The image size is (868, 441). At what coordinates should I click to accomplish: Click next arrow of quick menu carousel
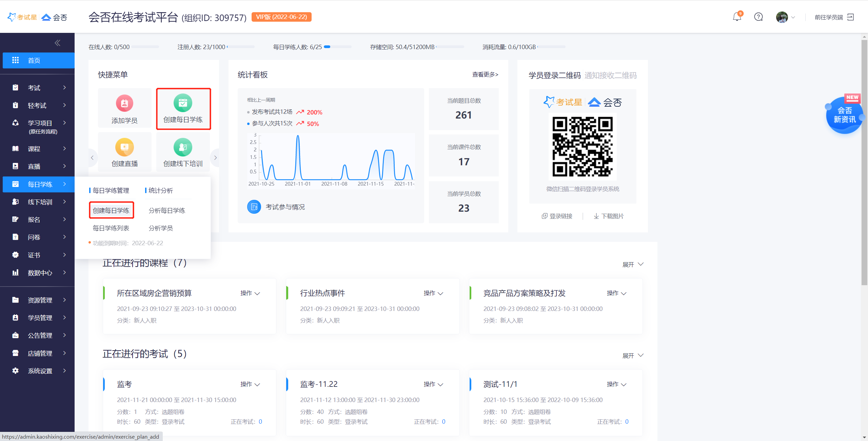pyautogui.click(x=215, y=158)
